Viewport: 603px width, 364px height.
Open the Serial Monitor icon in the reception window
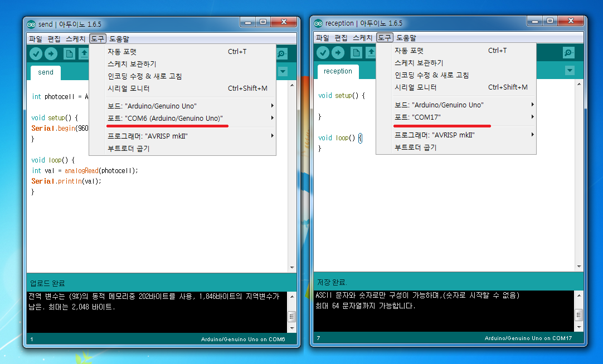pyautogui.click(x=569, y=53)
